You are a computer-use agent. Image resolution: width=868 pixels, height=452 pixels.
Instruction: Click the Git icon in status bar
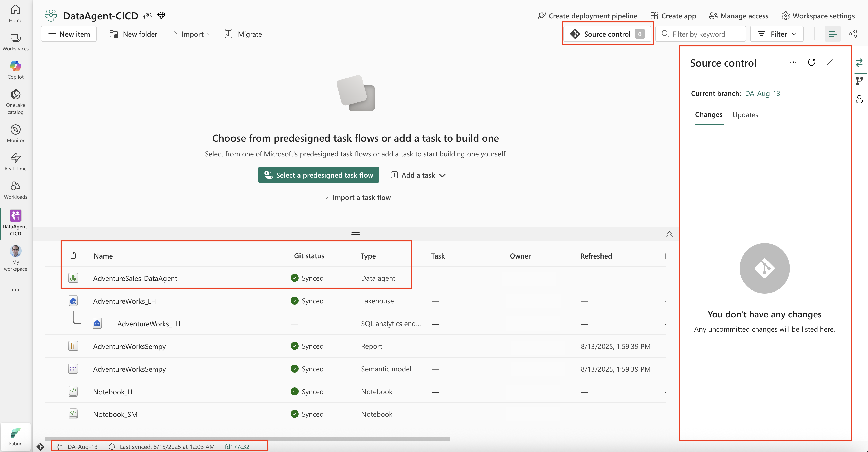pyautogui.click(x=41, y=446)
